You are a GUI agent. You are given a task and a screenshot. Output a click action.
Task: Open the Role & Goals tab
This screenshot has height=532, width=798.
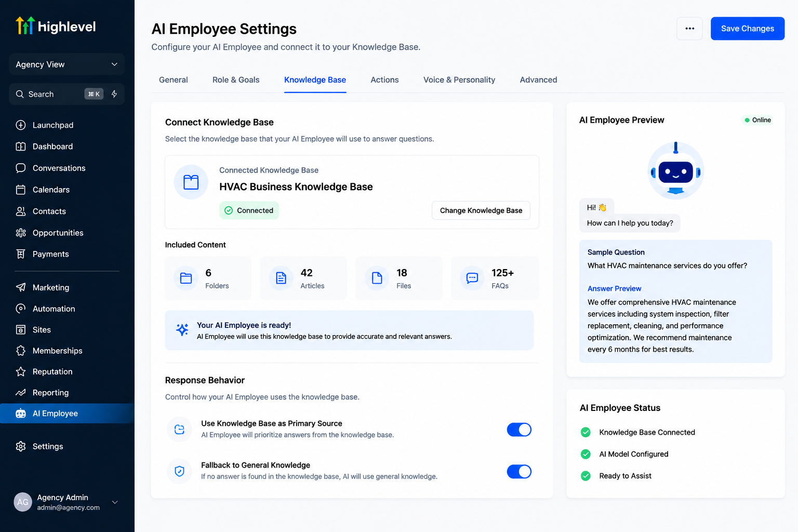(x=236, y=80)
